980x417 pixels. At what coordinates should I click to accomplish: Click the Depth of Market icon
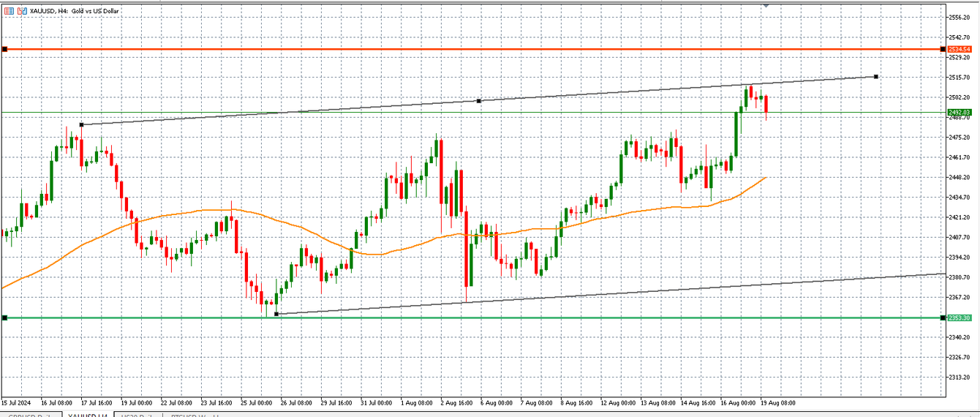pyautogui.click(x=21, y=11)
